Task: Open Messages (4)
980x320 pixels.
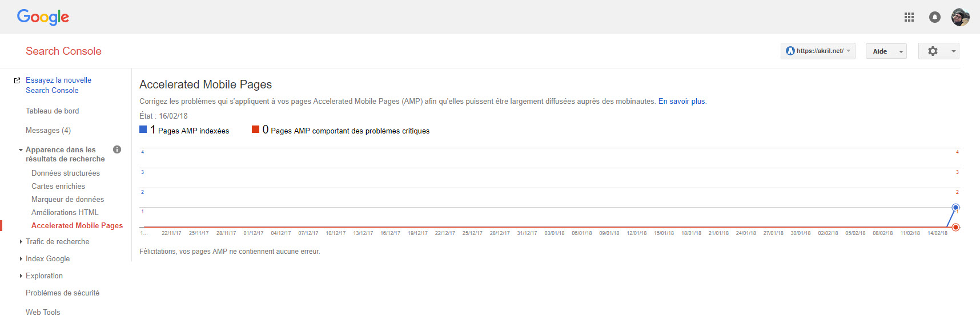Action: pyautogui.click(x=48, y=130)
